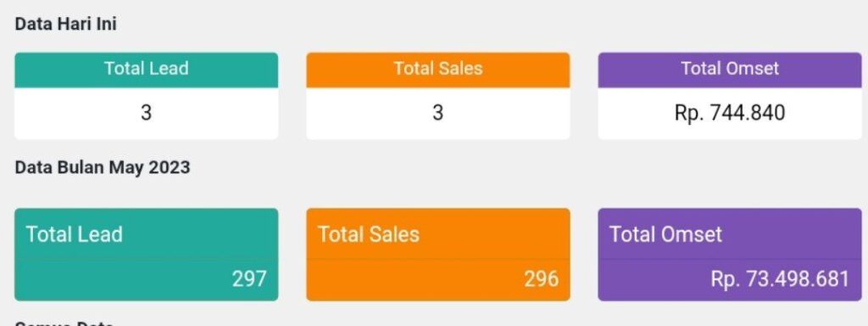The height and width of the screenshot is (326, 868).
Task: Click the "Data Hari Ini" section heading
Action: tap(65, 25)
